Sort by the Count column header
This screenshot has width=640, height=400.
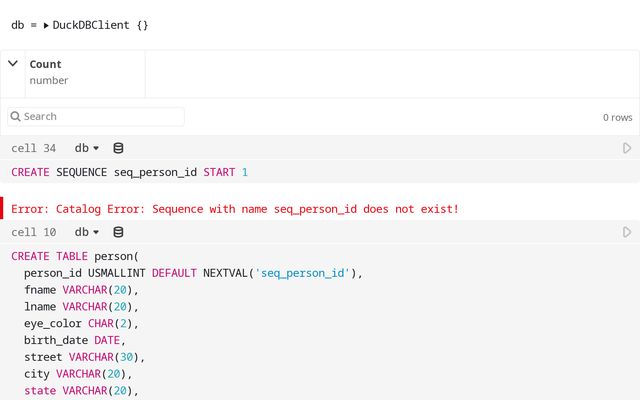click(x=45, y=64)
